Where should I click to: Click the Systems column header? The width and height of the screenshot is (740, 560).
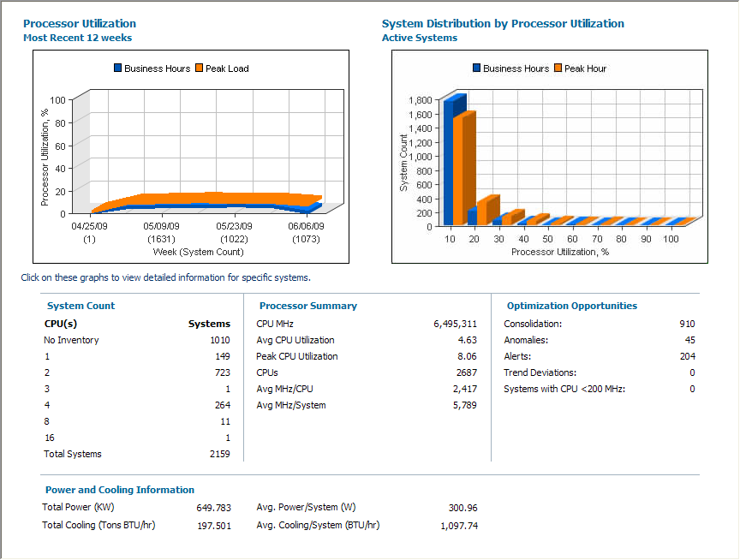[x=209, y=324]
